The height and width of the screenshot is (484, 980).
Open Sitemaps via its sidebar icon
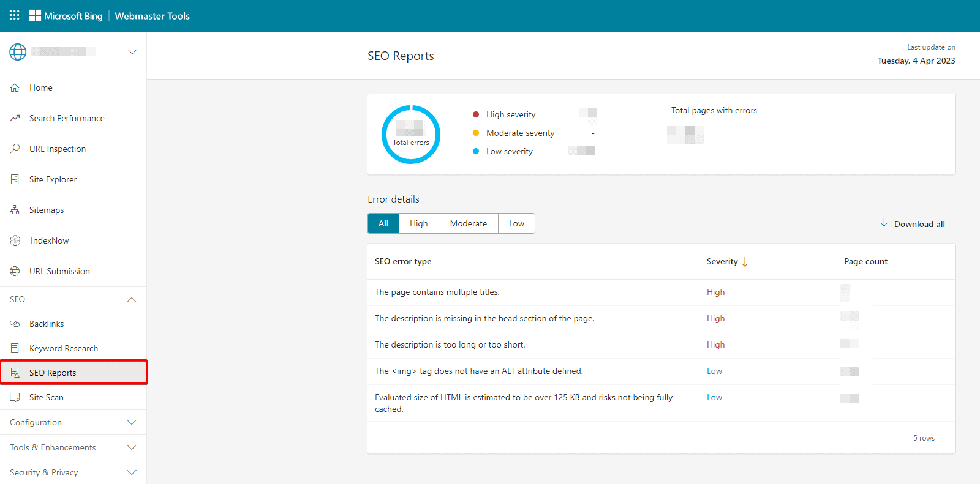(x=15, y=210)
